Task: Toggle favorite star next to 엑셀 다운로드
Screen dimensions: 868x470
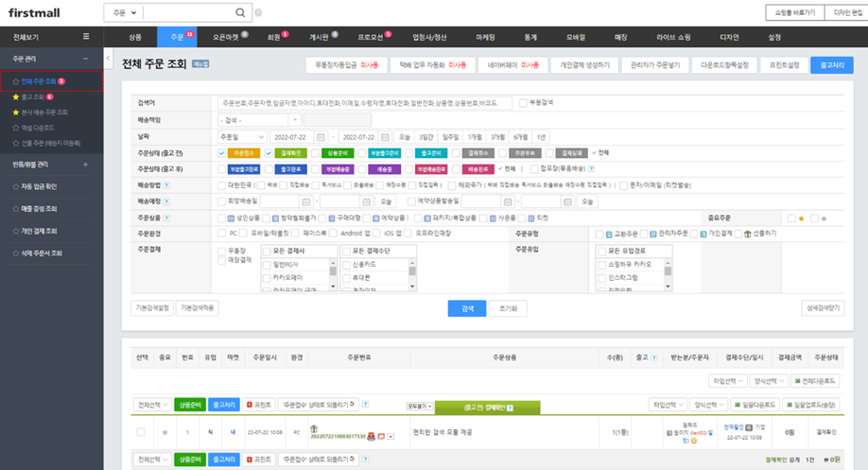Action: click(x=15, y=128)
